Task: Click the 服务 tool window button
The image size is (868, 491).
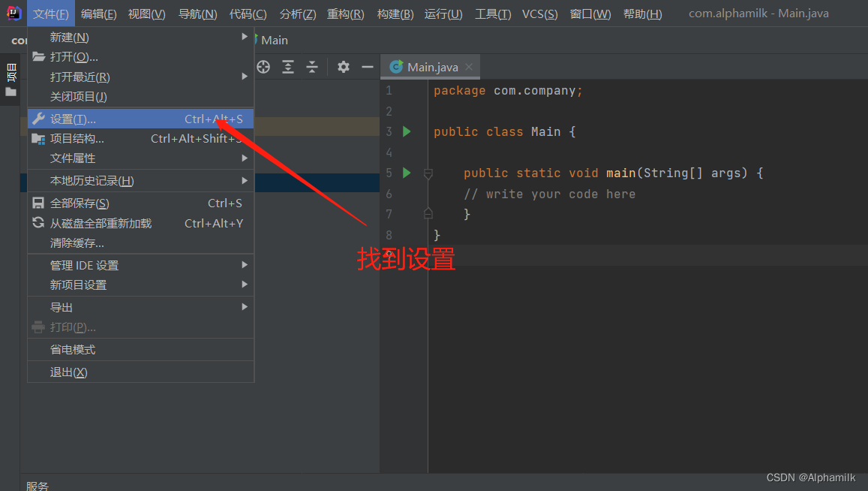Action: coord(37,485)
